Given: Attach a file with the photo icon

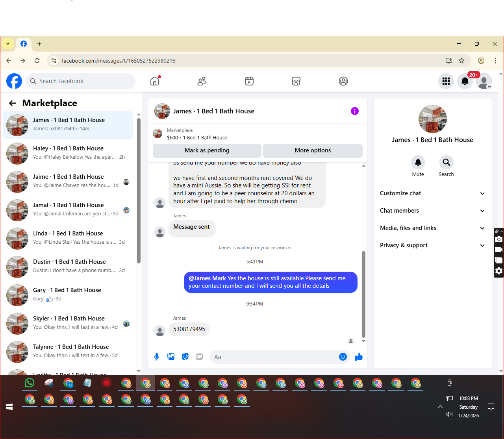Looking at the screenshot, I should click(171, 357).
